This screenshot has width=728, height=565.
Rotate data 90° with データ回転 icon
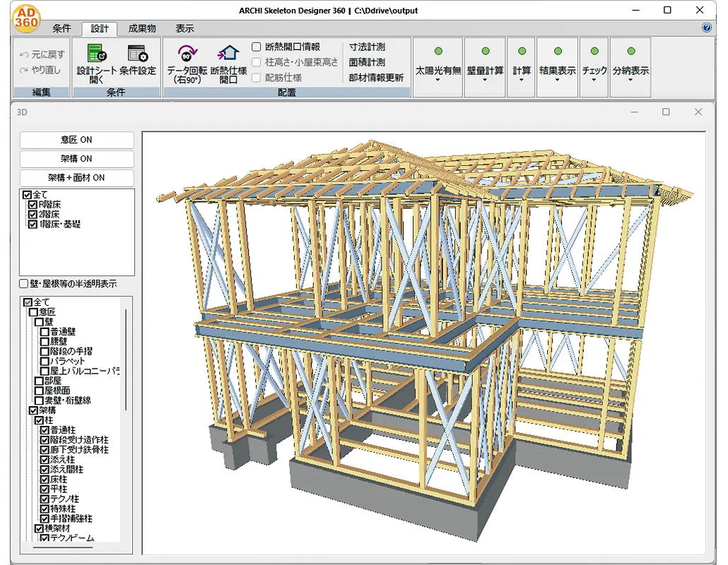point(187,54)
